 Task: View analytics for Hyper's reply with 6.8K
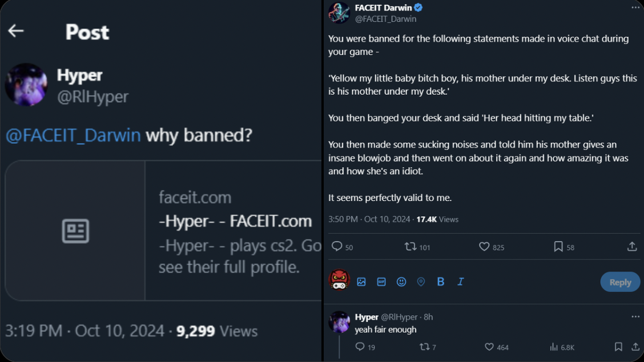[553, 347]
